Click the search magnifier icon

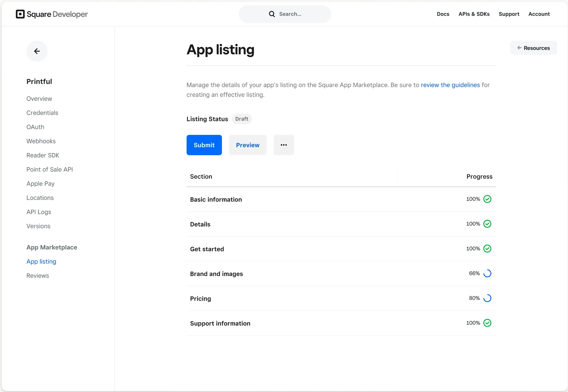click(272, 14)
